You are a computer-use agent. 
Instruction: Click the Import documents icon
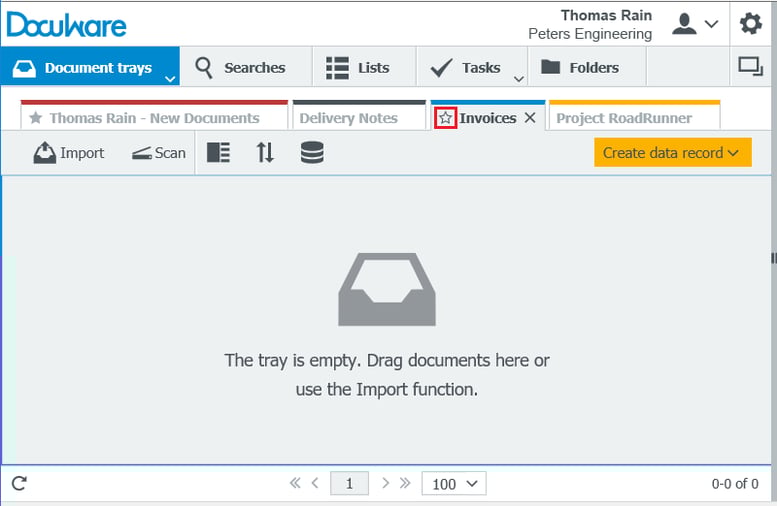point(45,153)
